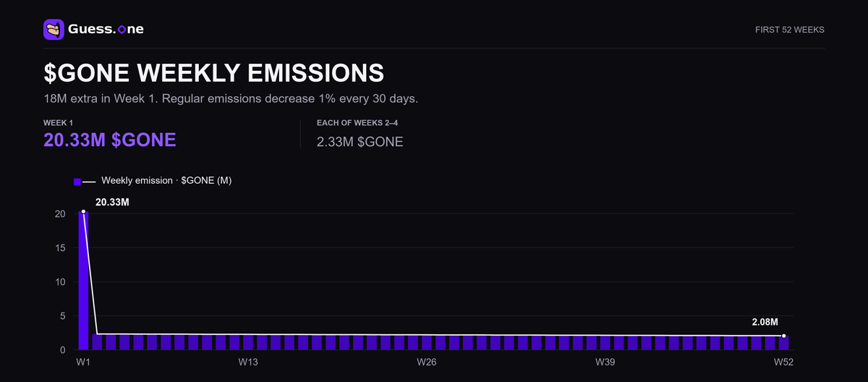Click the '20.33M' data label at peak
This screenshot has width=868, height=382.
click(x=112, y=203)
